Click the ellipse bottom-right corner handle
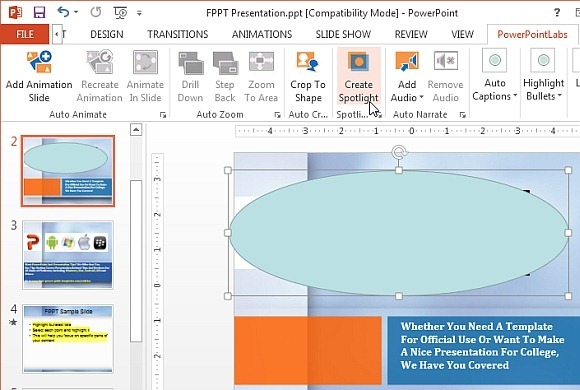This screenshot has height=390, width=580. (x=568, y=296)
